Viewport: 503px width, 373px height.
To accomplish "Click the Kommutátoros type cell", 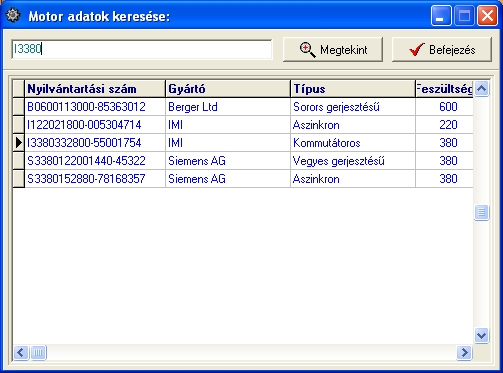I will click(x=353, y=143).
